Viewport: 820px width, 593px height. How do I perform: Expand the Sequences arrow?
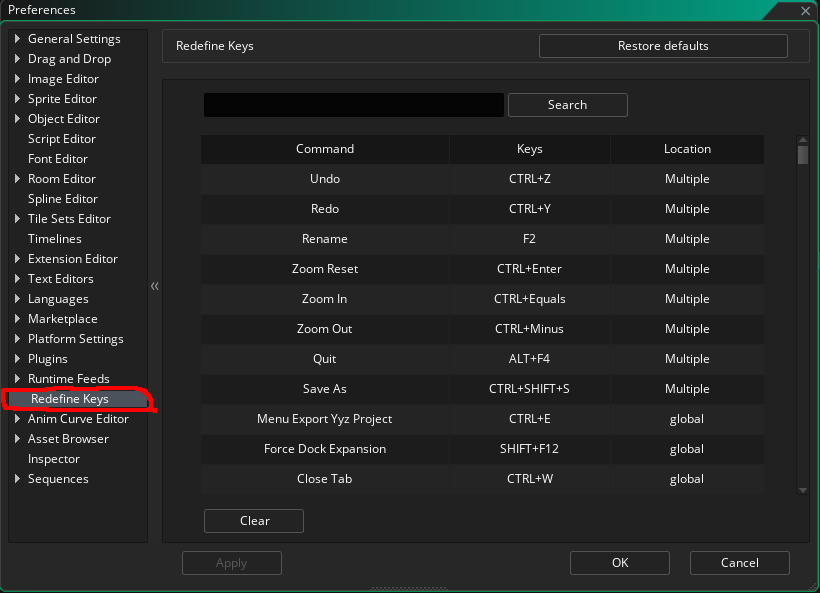point(17,478)
